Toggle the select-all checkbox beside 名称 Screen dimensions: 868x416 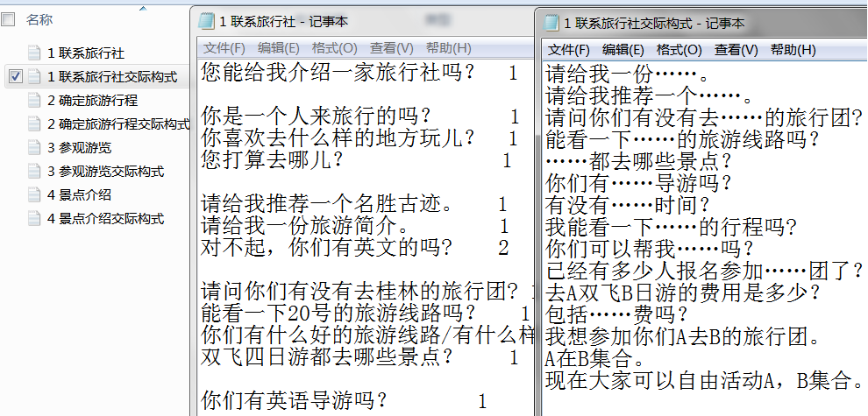click(x=8, y=20)
